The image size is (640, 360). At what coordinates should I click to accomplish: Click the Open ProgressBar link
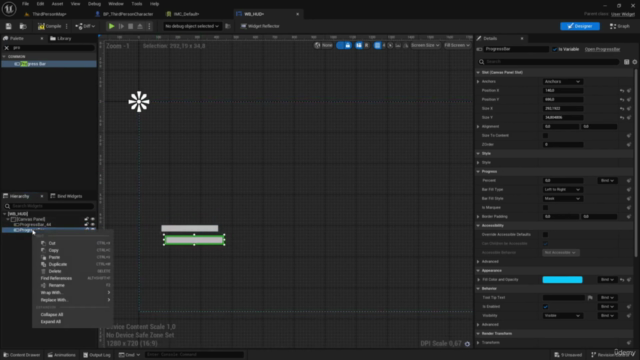602,49
